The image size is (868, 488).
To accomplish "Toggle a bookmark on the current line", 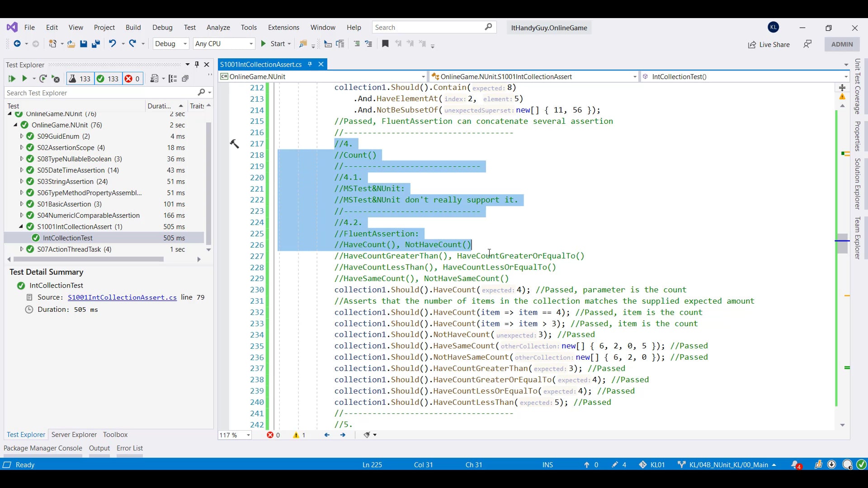I will [385, 44].
